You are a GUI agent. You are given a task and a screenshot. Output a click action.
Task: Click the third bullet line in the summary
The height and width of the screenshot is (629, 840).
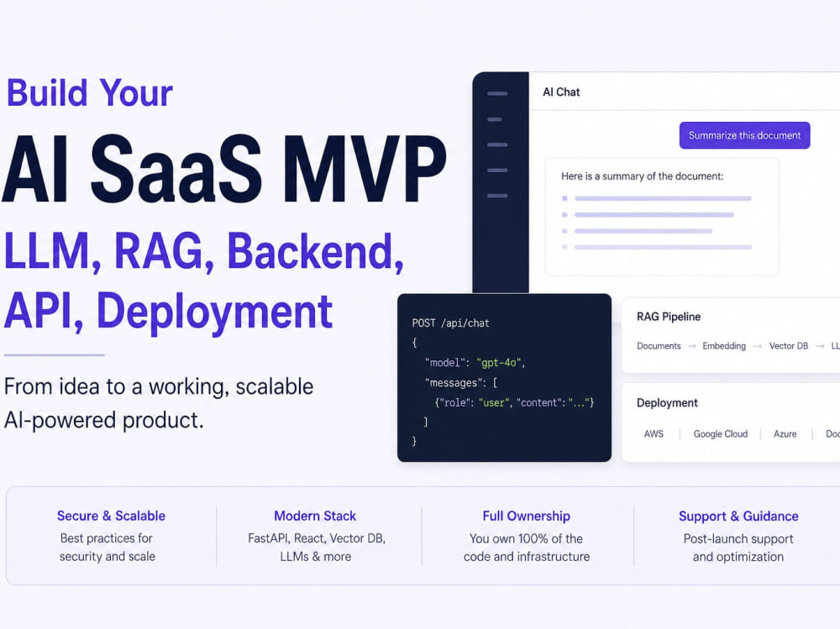pos(643,232)
